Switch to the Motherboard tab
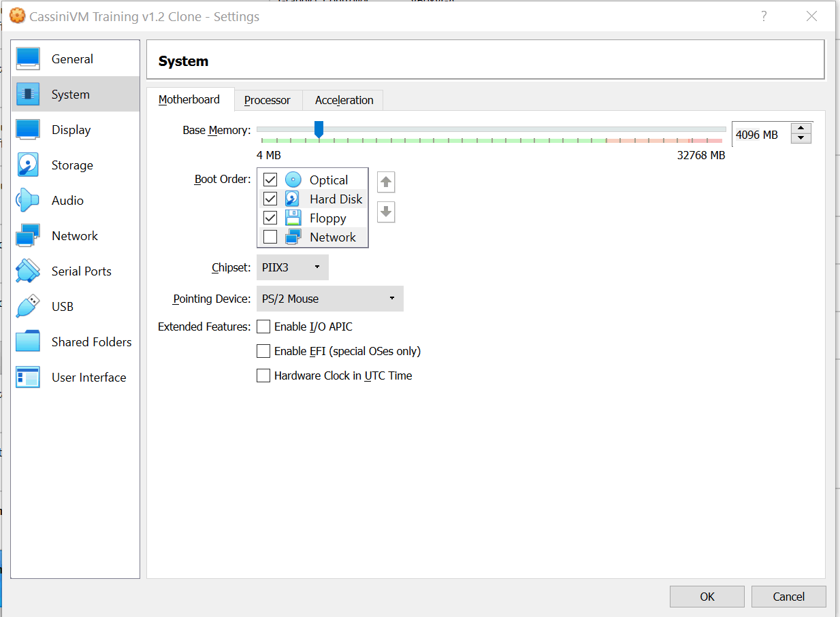Screen dimensions: 840x617 pos(189,99)
